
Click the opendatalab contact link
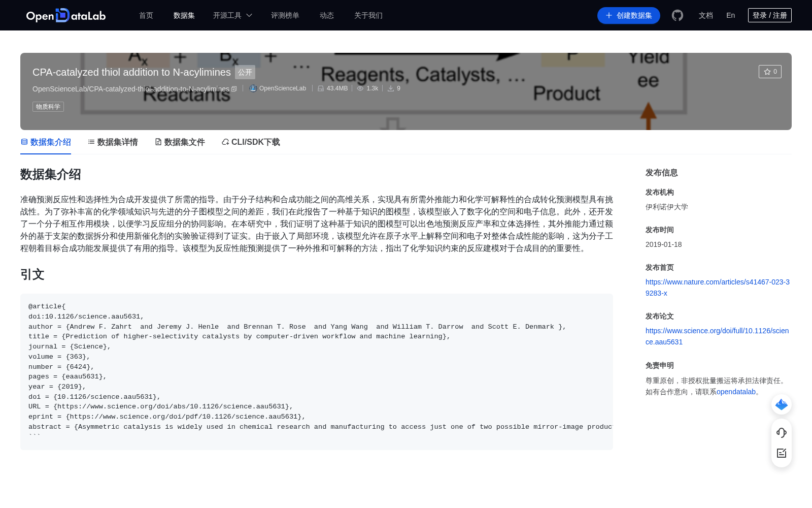pyautogui.click(x=736, y=392)
